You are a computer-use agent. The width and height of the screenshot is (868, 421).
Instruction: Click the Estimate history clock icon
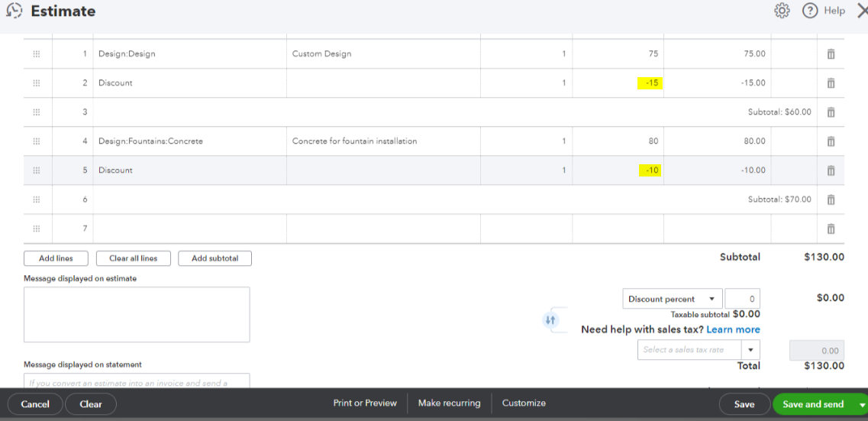point(14,11)
